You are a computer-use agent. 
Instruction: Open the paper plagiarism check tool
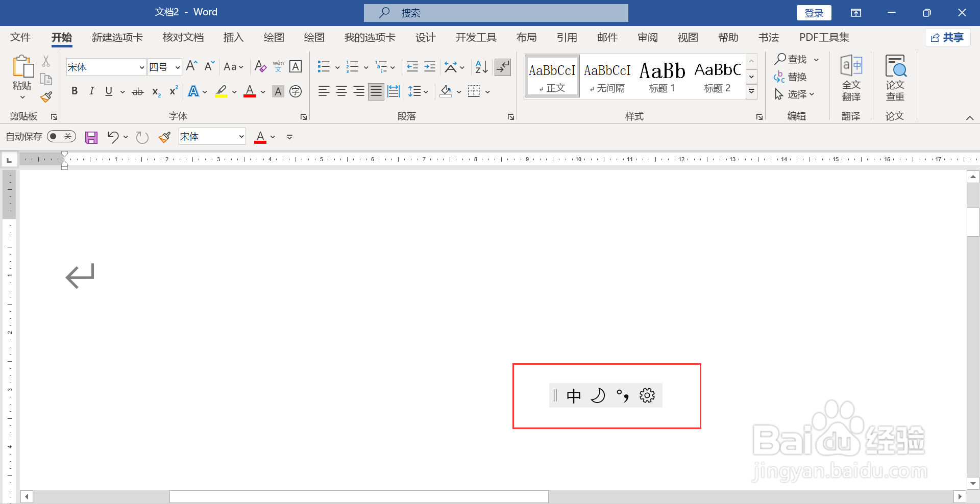[895, 78]
